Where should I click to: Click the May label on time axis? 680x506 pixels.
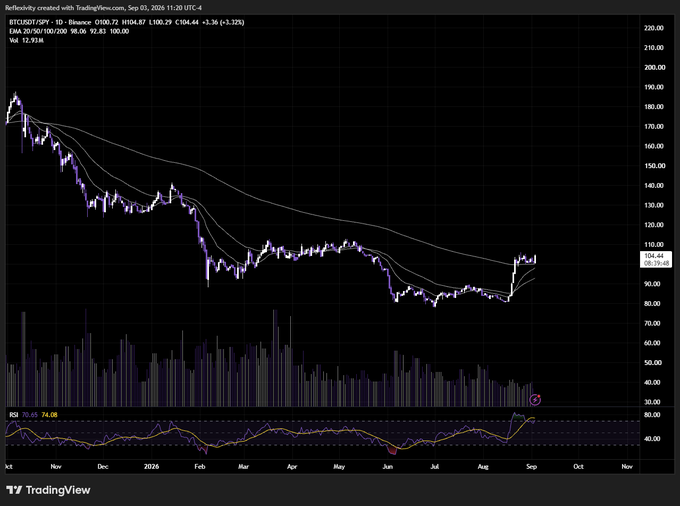click(x=339, y=467)
